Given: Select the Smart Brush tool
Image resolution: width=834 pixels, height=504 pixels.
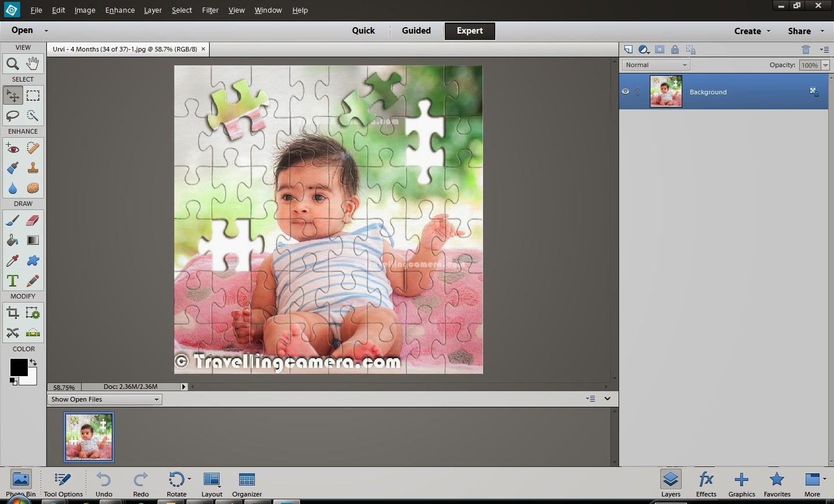Looking at the screenshot, I should click(x=12, y=168).
